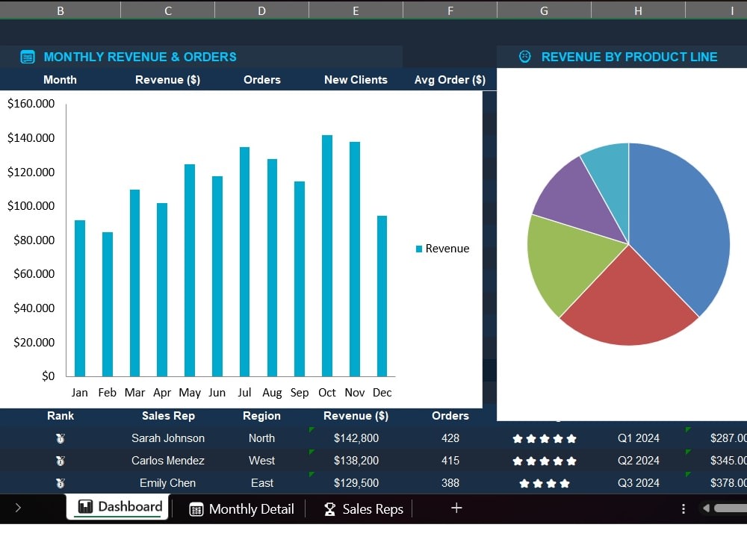The image size is (747, 560).
Task: Click the five-star rating in Sarah Johnson's row
Action: [x=545, y=438]
